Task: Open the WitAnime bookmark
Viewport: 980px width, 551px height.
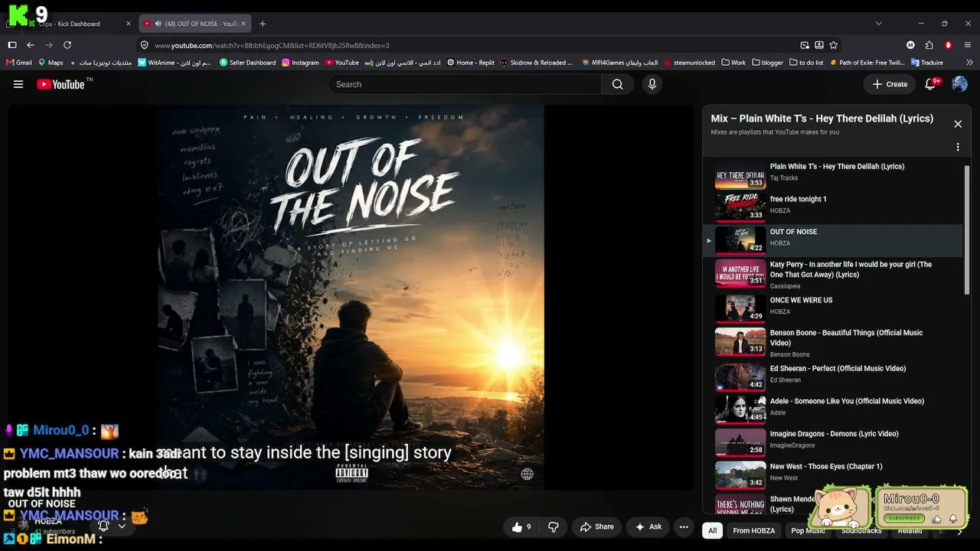Action: [x=175, y=63]
